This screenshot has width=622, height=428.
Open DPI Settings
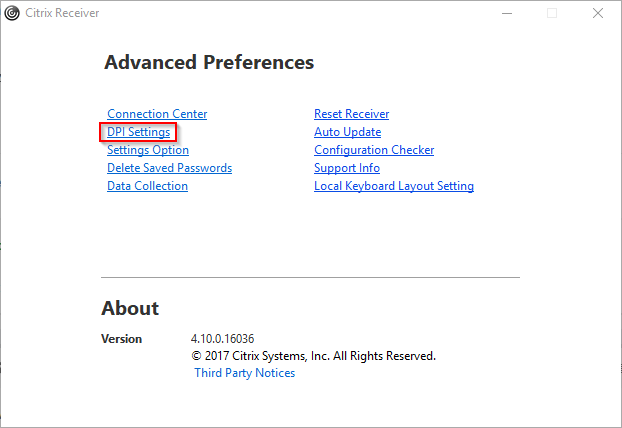pyautogui.click(x=138, y=132)
